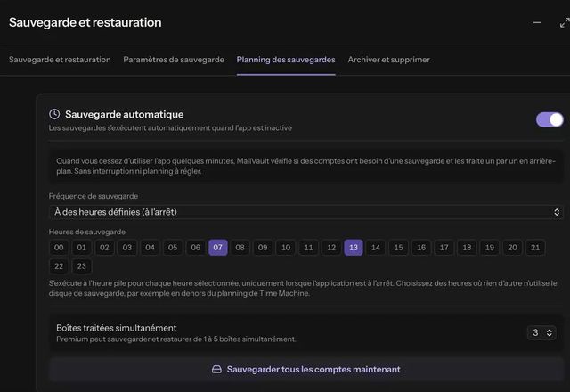Select the Planning des sauvegardes tab
This screenshot has height=392, width=570.
click(x=286, y=60)
